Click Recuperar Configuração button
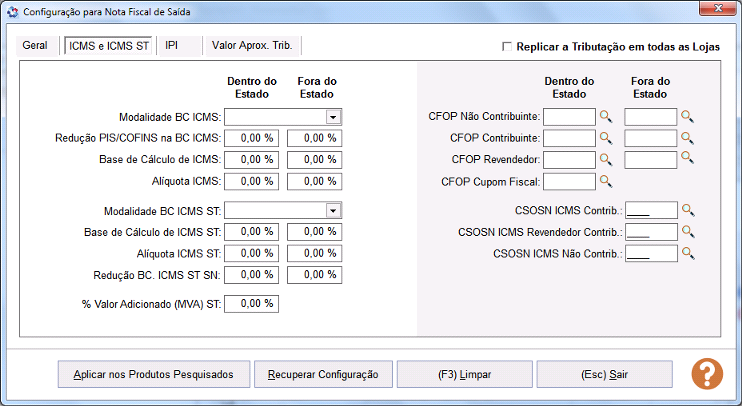 pos(323,374)
